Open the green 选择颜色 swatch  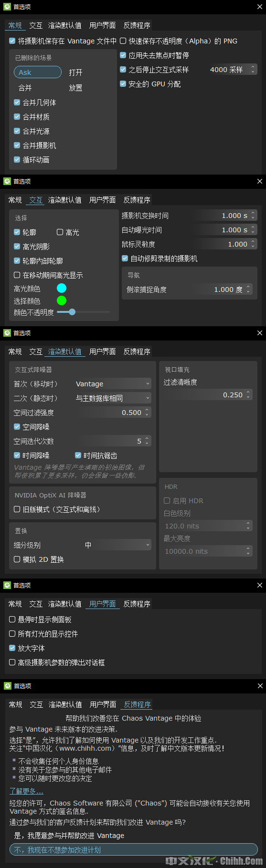pyautogui.click(x=62, y=300)
